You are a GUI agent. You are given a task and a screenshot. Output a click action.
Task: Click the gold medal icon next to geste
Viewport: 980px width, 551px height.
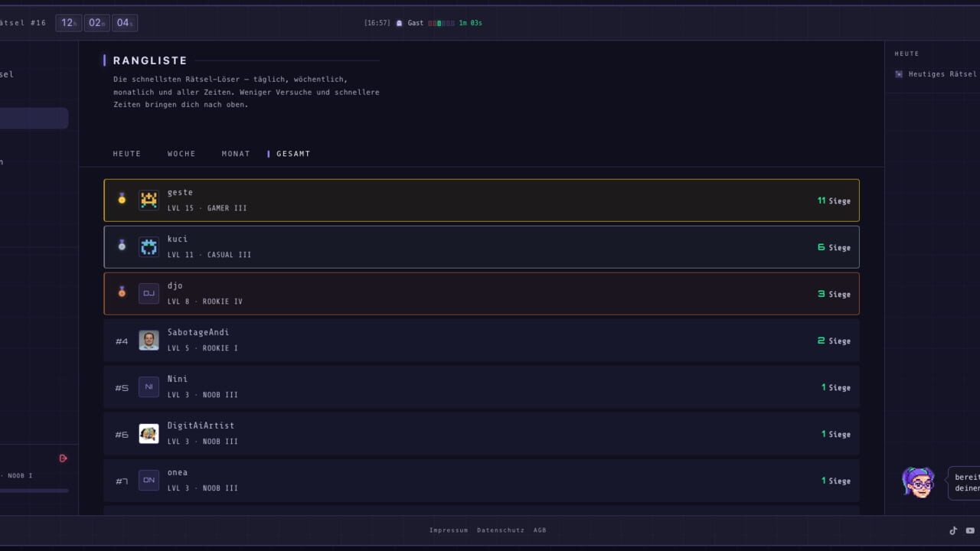click(x=122, y=199)
